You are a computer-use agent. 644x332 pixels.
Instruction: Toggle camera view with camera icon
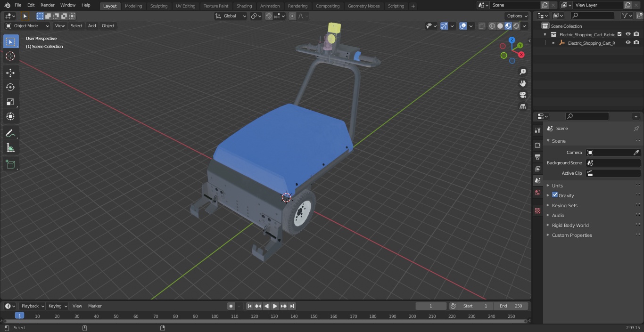coord(523,95)
